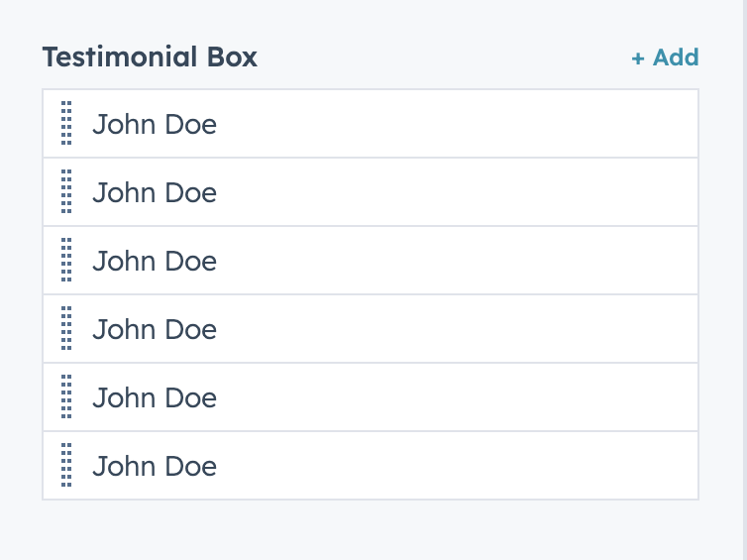Select the third John Doe item's drag handle
This screenshot has height=560, width=747.
66,261
